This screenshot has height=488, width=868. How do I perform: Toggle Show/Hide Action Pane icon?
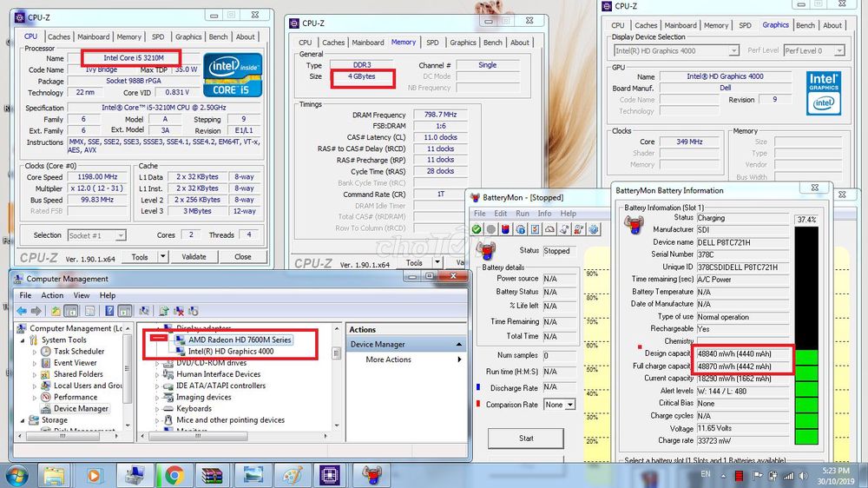coord(125,311)
